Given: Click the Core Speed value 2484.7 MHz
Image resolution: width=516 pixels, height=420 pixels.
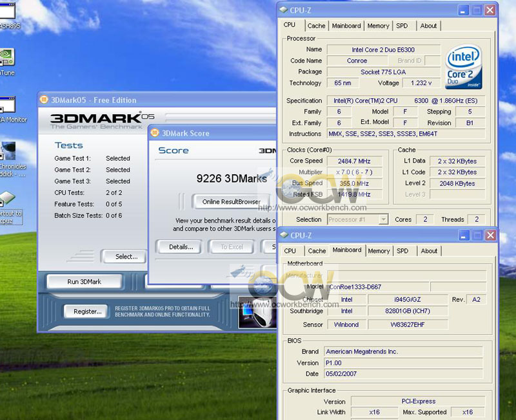Looking at the screenshot, I should coord(354,161).
